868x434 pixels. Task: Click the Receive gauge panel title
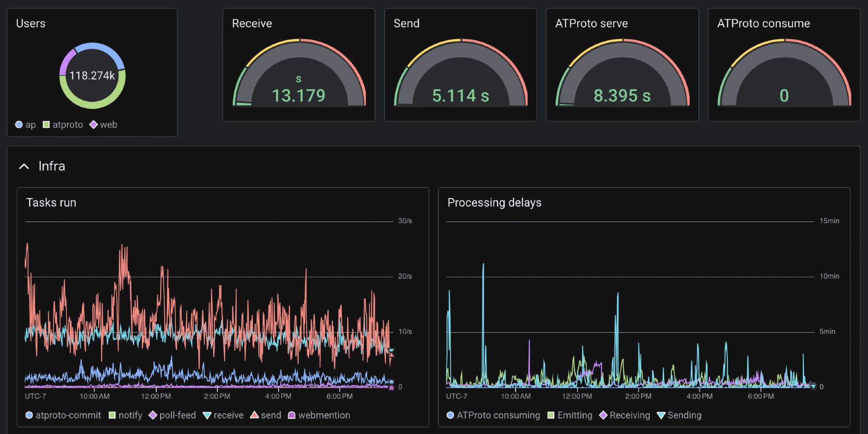pos(252,23)
